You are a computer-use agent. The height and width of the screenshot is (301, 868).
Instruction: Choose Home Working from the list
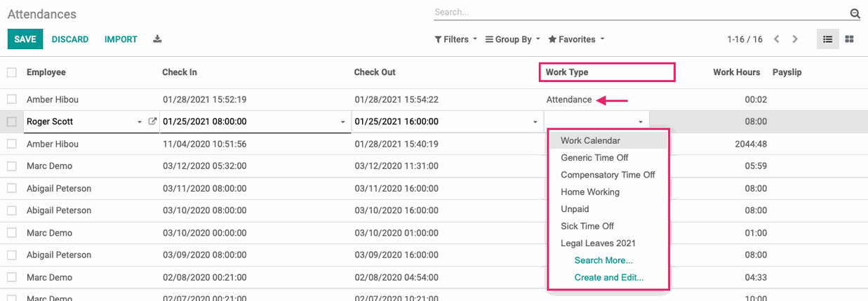point(590,192)
